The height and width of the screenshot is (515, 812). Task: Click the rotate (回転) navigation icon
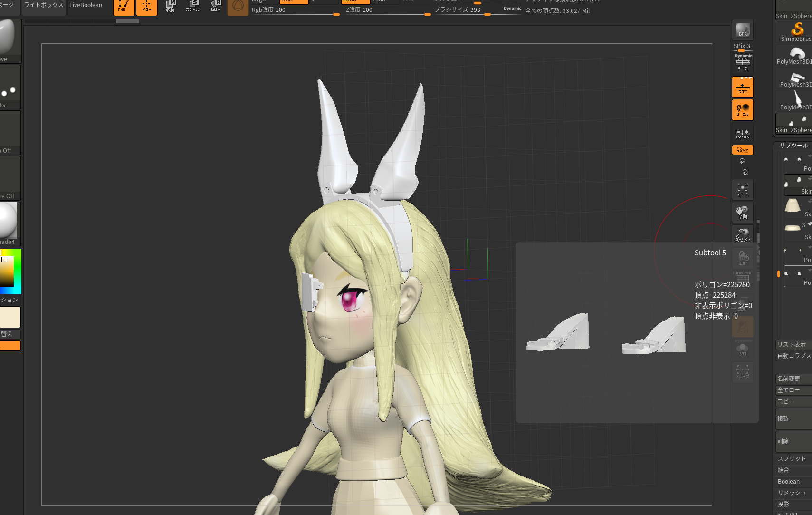tap(743, 258)
